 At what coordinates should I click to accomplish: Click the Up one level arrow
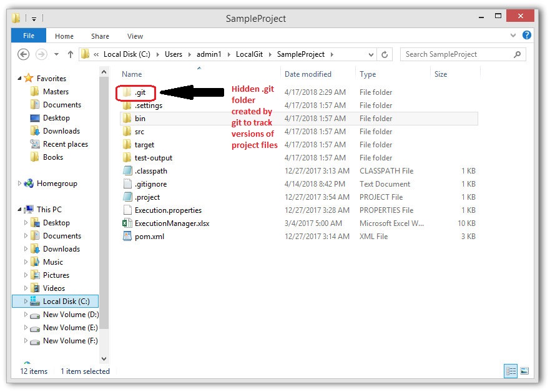[70, 54]
